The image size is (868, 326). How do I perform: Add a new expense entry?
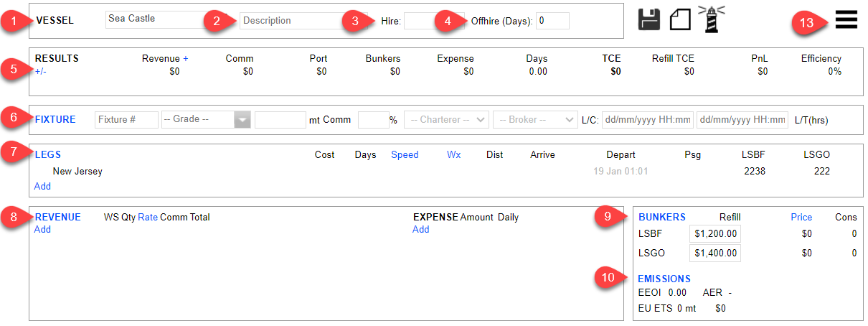click(x=420, y=229)
